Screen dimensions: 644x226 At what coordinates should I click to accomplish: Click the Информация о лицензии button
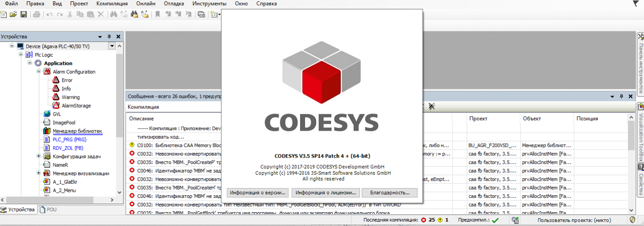coord(325,193)
